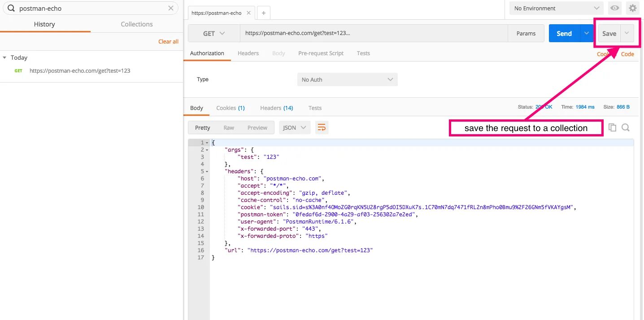
Task: Collapse the Today history group
Action: tap(4, 57)
